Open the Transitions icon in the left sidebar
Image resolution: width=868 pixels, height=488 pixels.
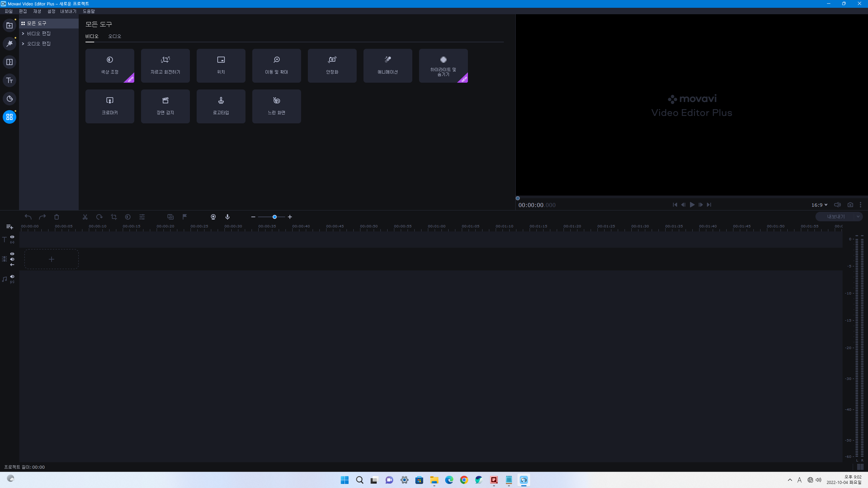pos(9,62)
